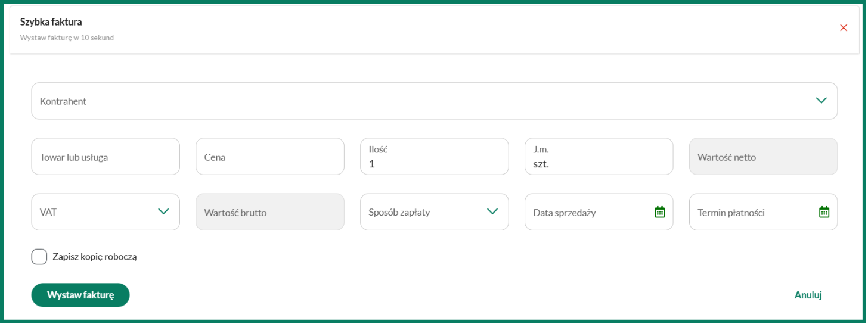The image size is (868, 324).
Task: Open calendar icon for Termin płatności
Action: click(x=824, y=211)
